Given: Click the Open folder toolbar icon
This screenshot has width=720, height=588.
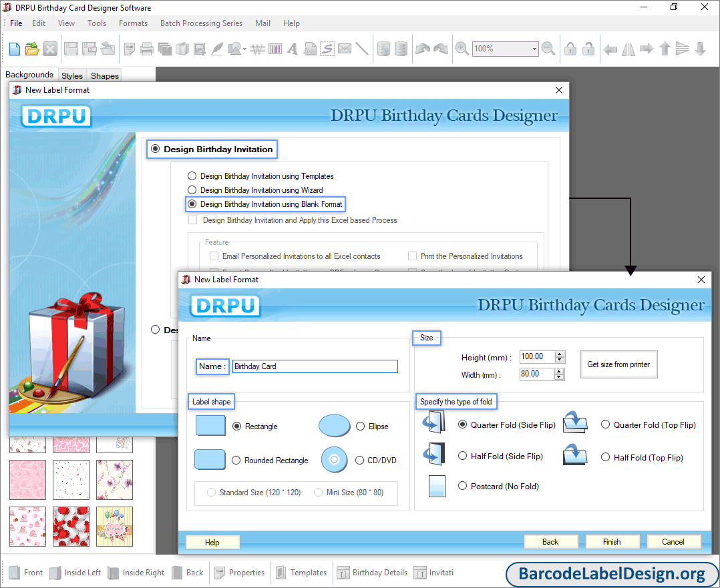Looking at the screenshot, I should point(32,49).
